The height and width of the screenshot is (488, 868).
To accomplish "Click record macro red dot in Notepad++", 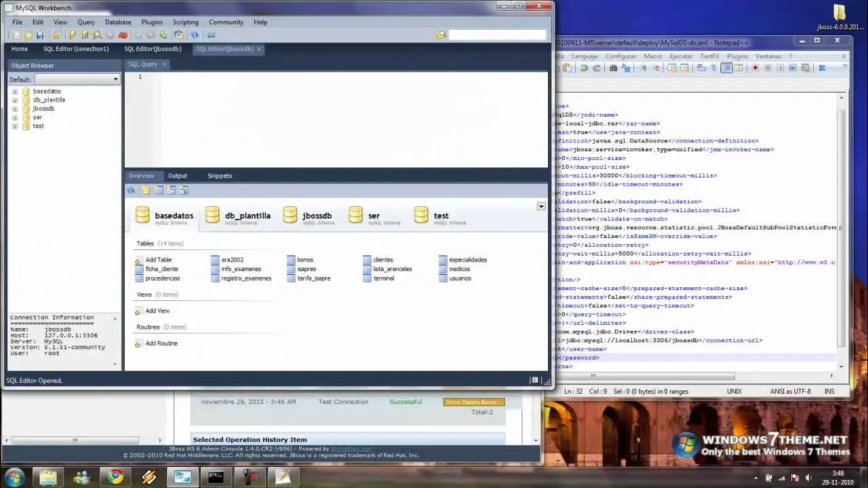I will [x=755, y=68].
